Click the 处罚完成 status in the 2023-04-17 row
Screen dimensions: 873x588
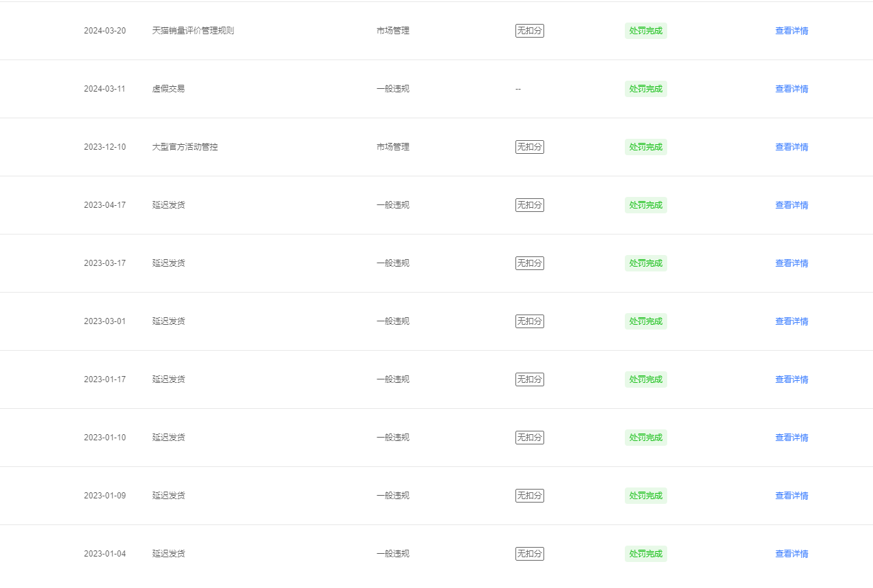click(646, 205)
